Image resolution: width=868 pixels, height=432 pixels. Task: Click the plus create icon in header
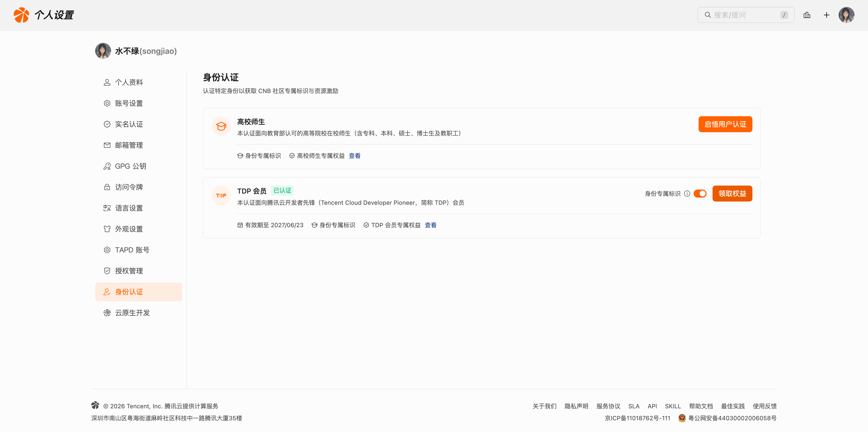pos(827,15)
